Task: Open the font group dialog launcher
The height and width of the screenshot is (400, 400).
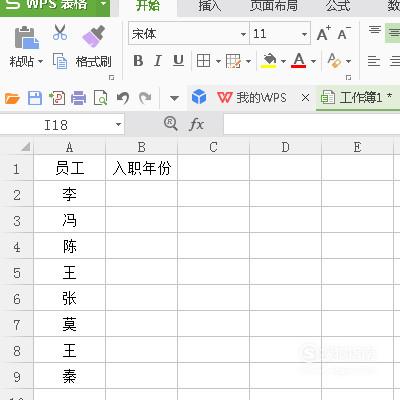Action: 348,77
